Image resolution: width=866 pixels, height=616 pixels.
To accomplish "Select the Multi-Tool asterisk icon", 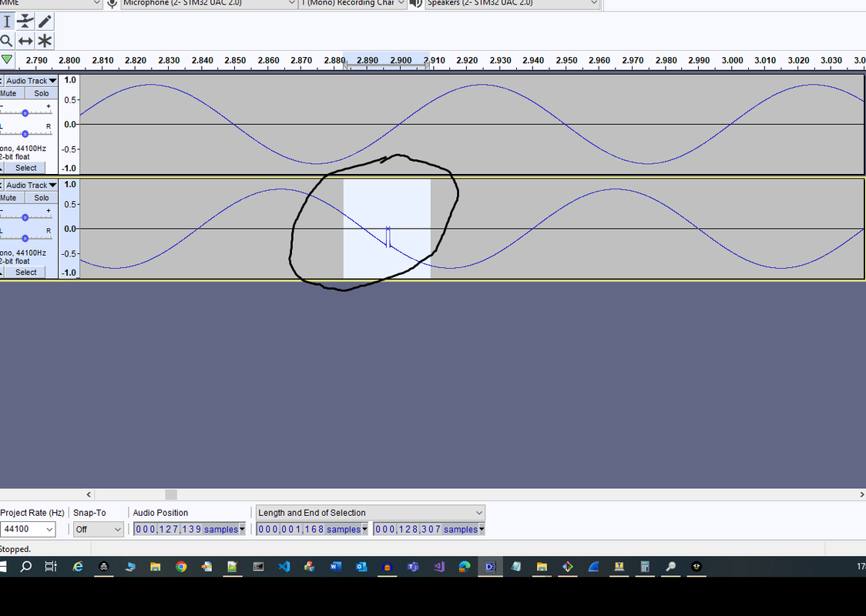I will tap(45, 41).
